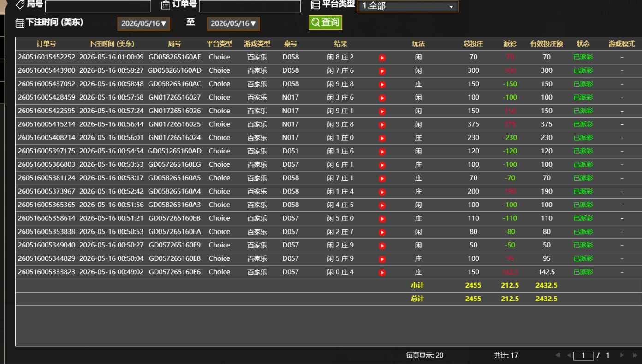The image size is (642, 364).
Task: Click the 每页显示: 20 text
Action: pyautogui.click(x=424, y=355)
